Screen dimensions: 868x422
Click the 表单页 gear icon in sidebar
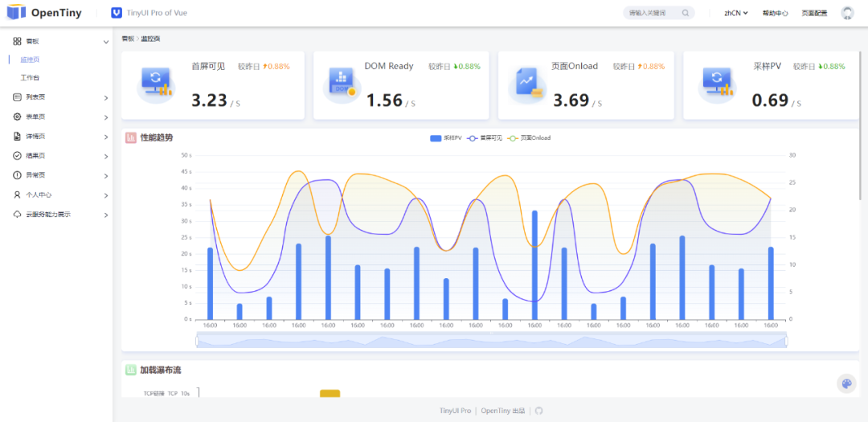(17, 117)
